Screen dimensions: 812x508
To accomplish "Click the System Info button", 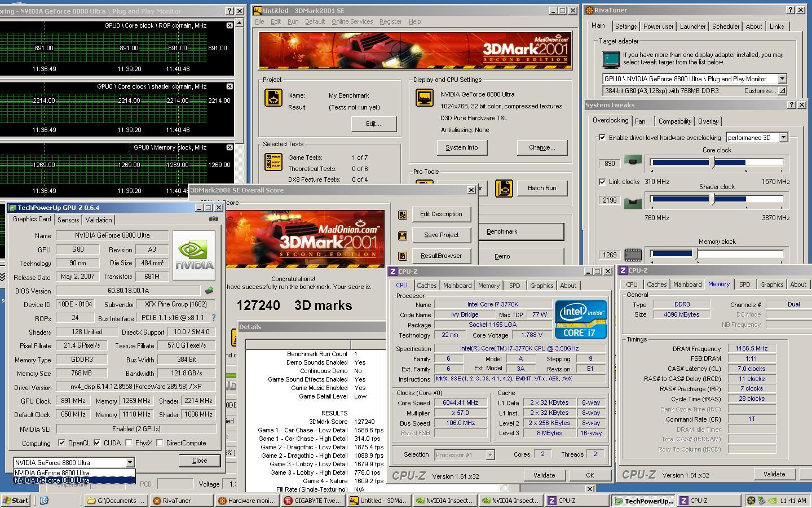I will pos(462,148).
